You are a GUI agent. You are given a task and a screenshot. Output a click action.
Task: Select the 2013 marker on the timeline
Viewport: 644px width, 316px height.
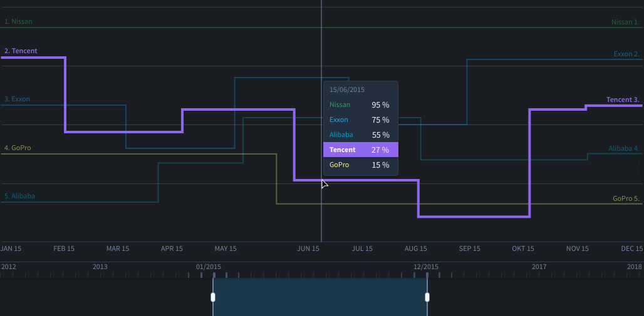pyautogui.click(x=100, y=267)
